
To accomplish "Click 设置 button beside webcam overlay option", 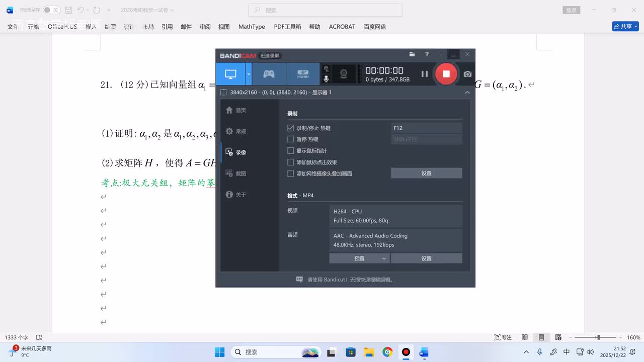I will click(x=426, y=173).
